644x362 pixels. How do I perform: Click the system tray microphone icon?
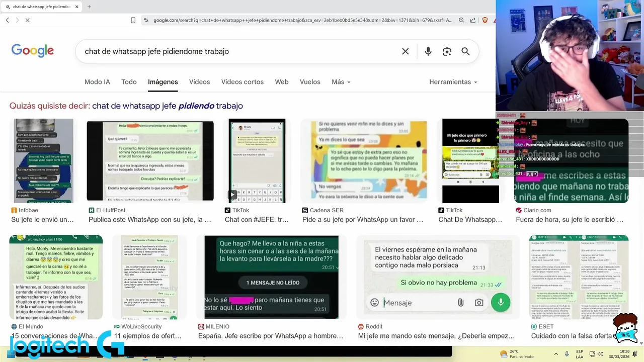(x=567, y=354)
